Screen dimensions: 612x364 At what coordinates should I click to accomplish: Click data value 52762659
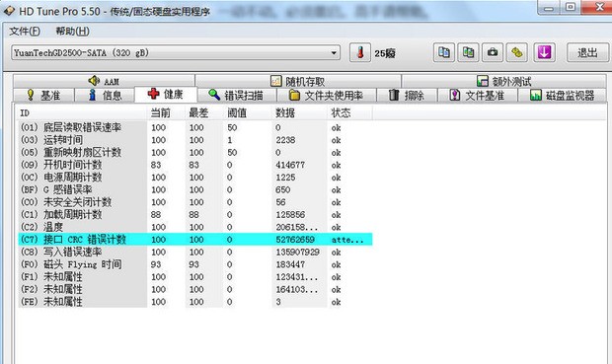pyautogui.click(x=295, y=240)
